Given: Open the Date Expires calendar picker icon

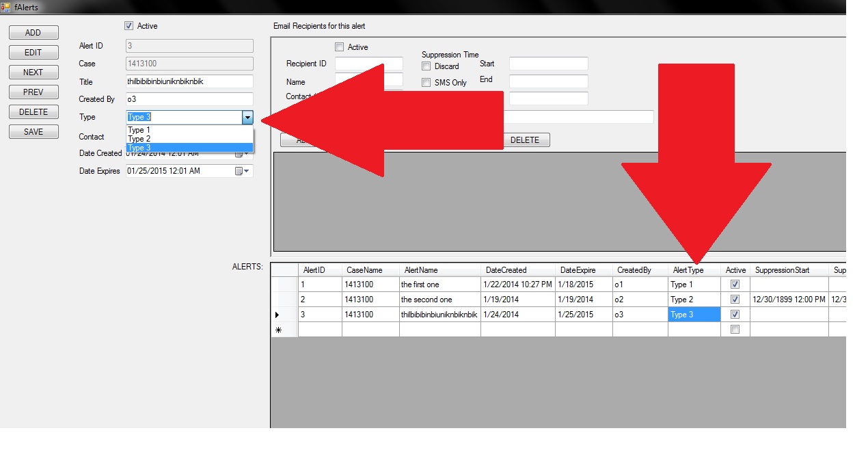Looking at the screenshot, I should click(239, 171).
